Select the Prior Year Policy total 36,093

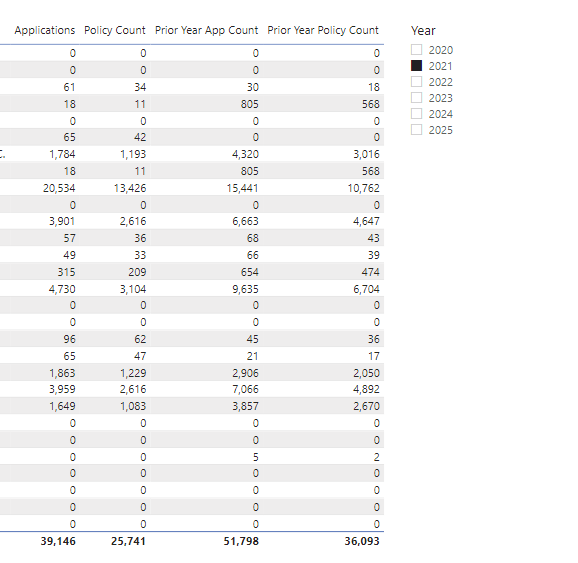click(x=362, y=541)
